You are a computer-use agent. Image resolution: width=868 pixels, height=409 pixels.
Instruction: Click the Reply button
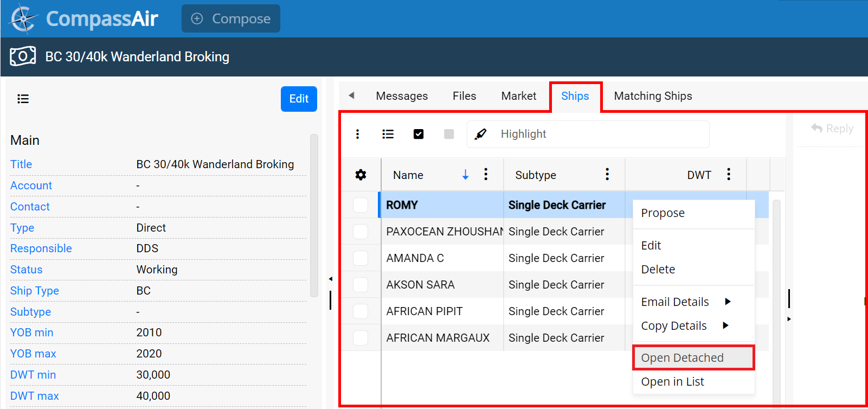point(832,129)
